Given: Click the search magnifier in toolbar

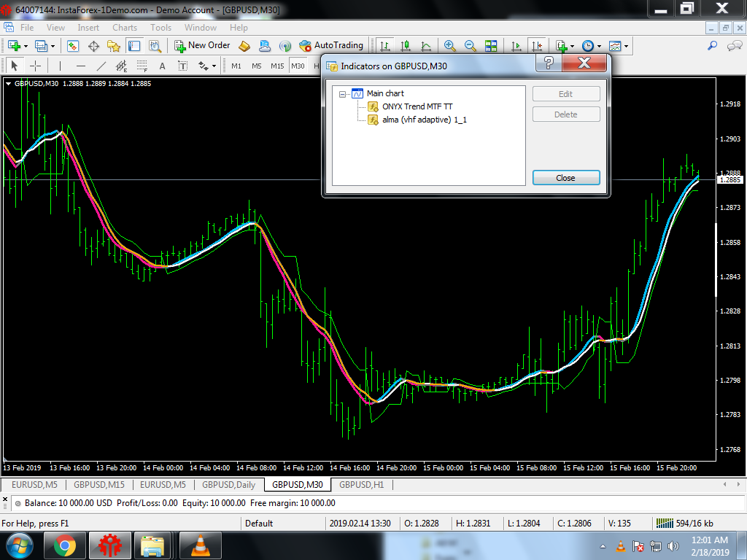Looking at the screenshot, I should click(712, 46).
